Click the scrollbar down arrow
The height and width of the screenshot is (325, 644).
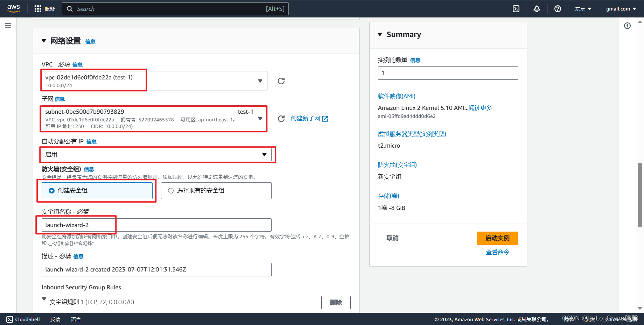click(x=640, y=308)
